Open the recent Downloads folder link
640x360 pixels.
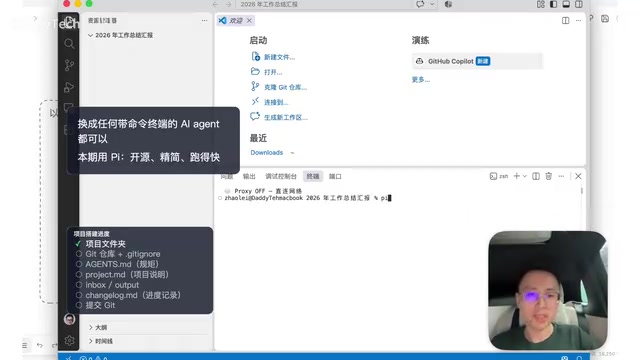click(267, 153)
